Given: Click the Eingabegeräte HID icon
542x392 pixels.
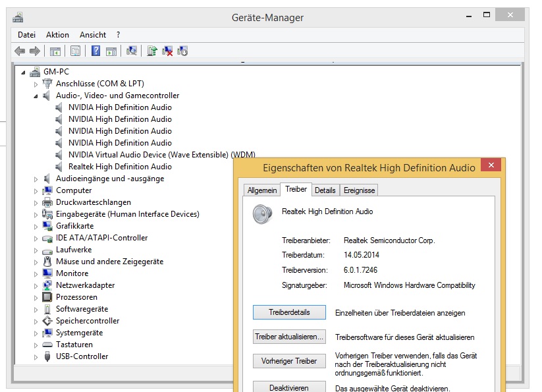Looking at the screenshot, I should [47, 214].
